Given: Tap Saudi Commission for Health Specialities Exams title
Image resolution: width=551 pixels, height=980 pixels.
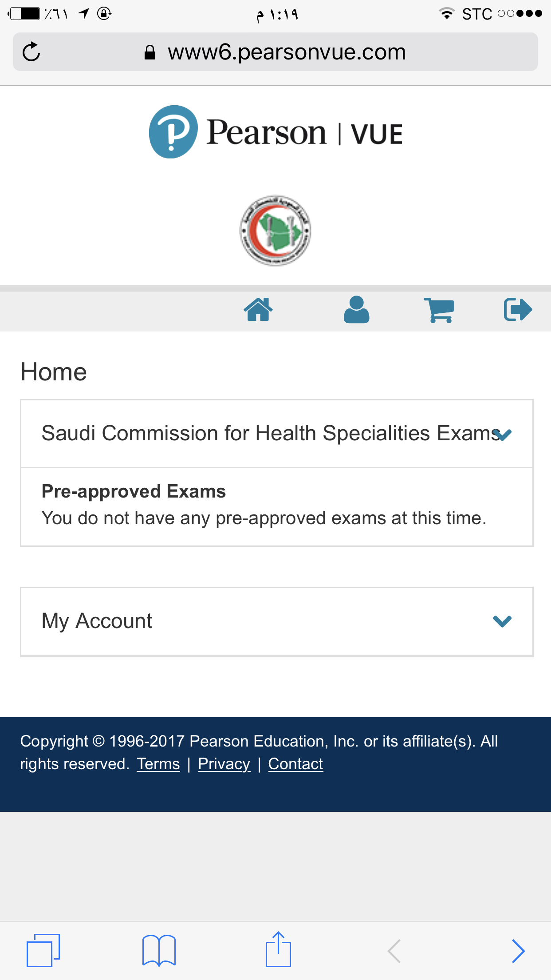Looking at the screenshot, I should pyautogui.click(x=271, y=433).
